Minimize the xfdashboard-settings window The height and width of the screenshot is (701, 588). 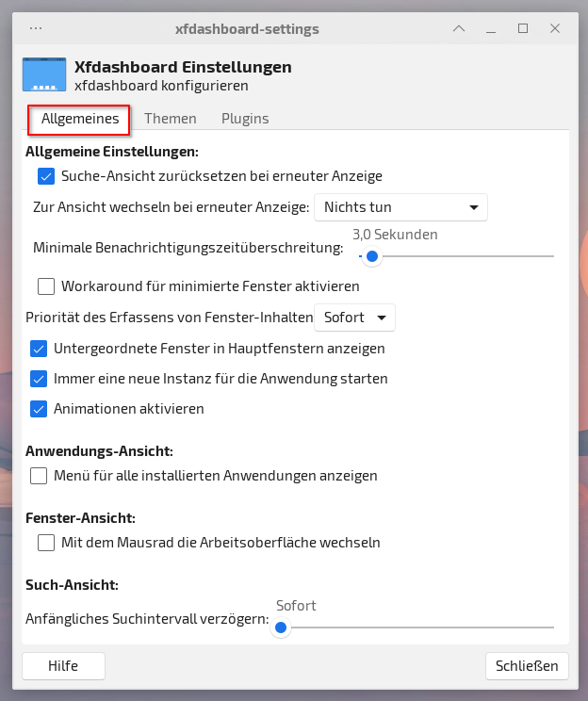pos(491,32)
